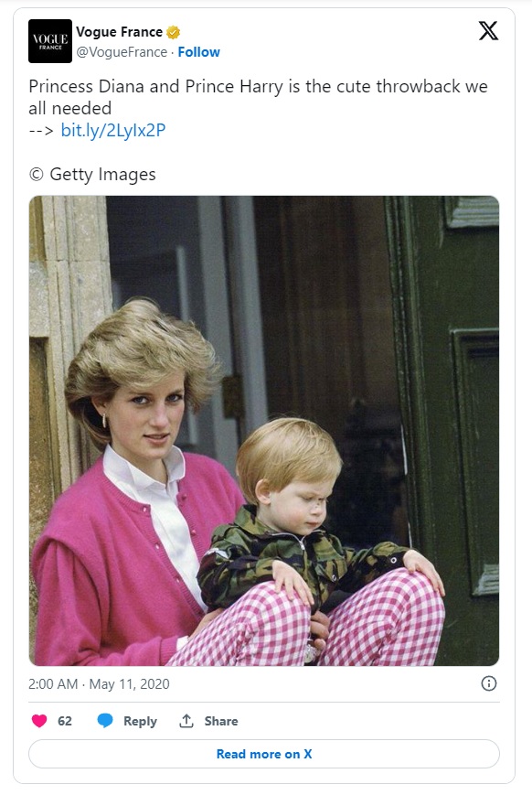
Task: Click the Read more on X button
Action: (264, 754)
